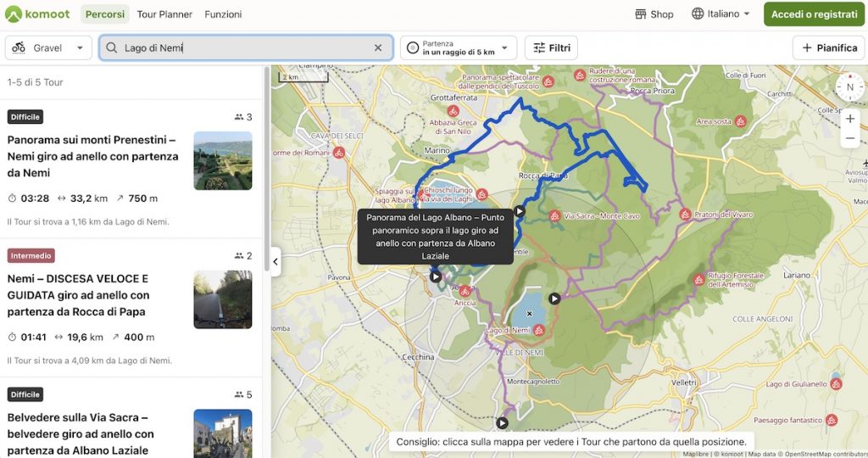Click the 33,2 km distance value
This screenshot has height=458, width=868.
[88, 198]
